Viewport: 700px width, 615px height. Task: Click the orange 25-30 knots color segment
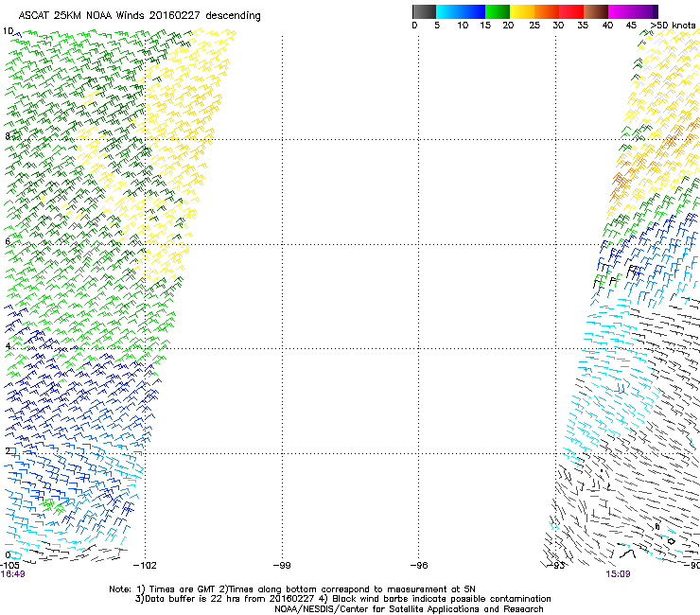(547, 11)
